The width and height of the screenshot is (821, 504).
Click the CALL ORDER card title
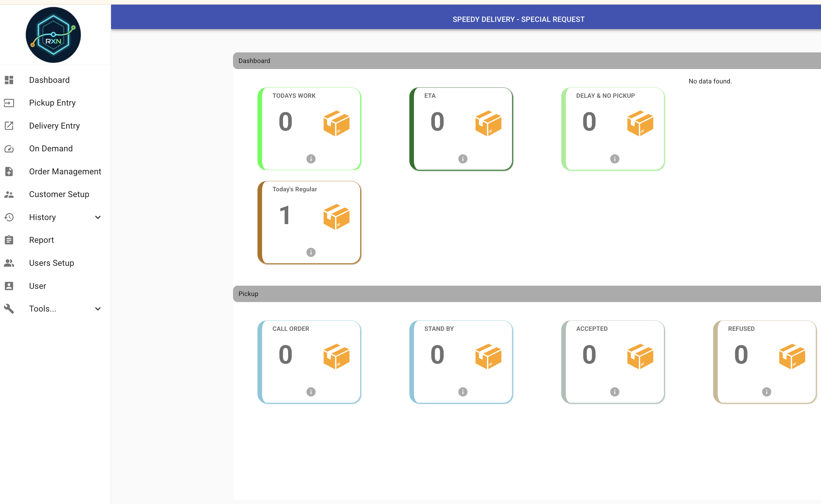(x=291, y=329)
